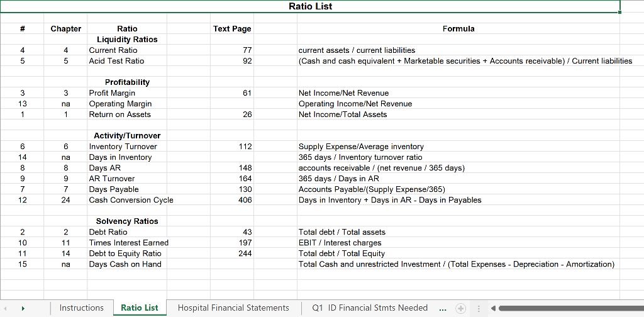This screenshot has width=644, height=317.
Task: Select the AR Turnover cell
Action: tap(127, 178)
